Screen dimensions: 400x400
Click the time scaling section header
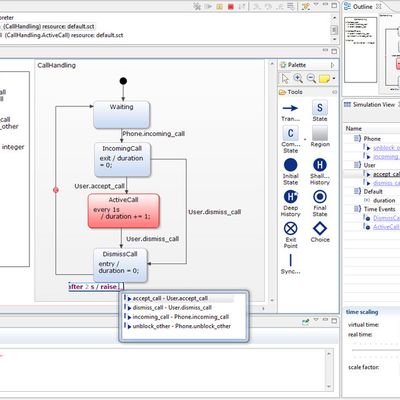tap(362, 312)
